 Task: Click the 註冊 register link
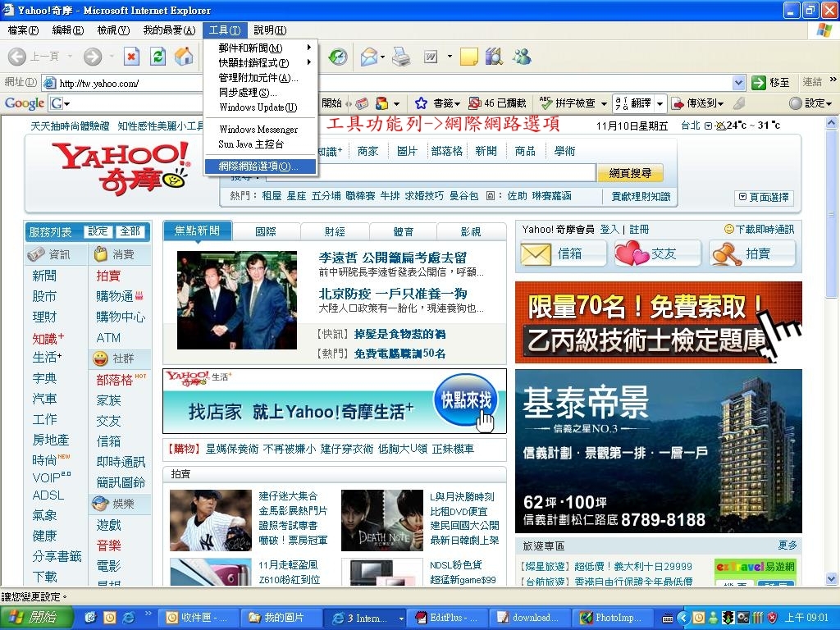[x=638, y=230]
